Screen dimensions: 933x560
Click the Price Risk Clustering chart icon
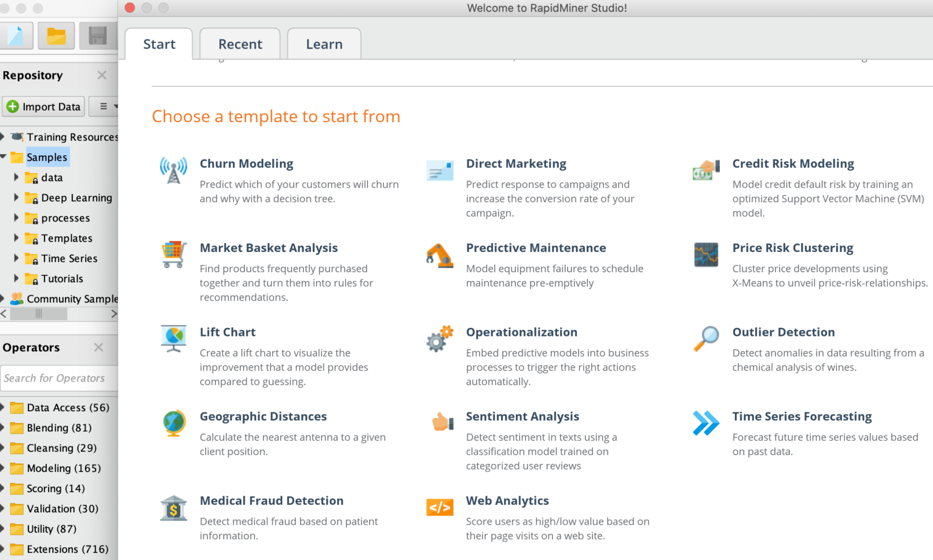click(706, 254)
